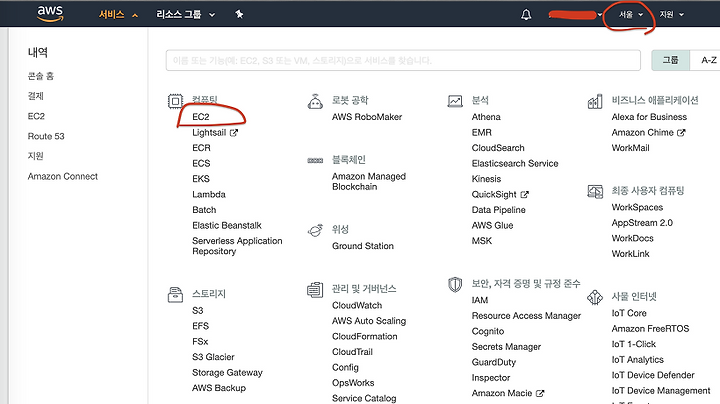Open CloudFormation

(x=365, y=337)
